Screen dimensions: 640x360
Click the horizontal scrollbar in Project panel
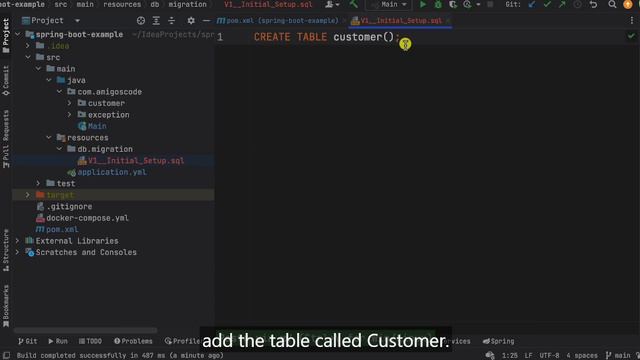[x=86, y=330]
